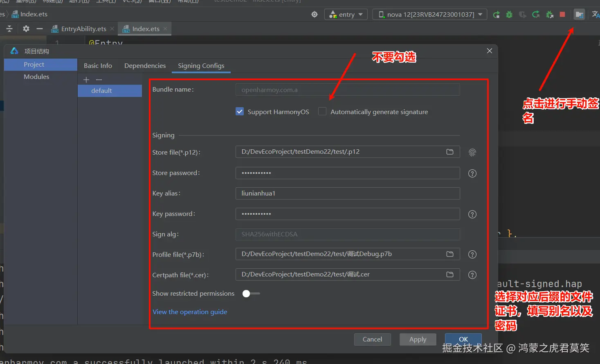The image size is (600, 364).
Task: Click the OK button
Action: pos(463,339)
